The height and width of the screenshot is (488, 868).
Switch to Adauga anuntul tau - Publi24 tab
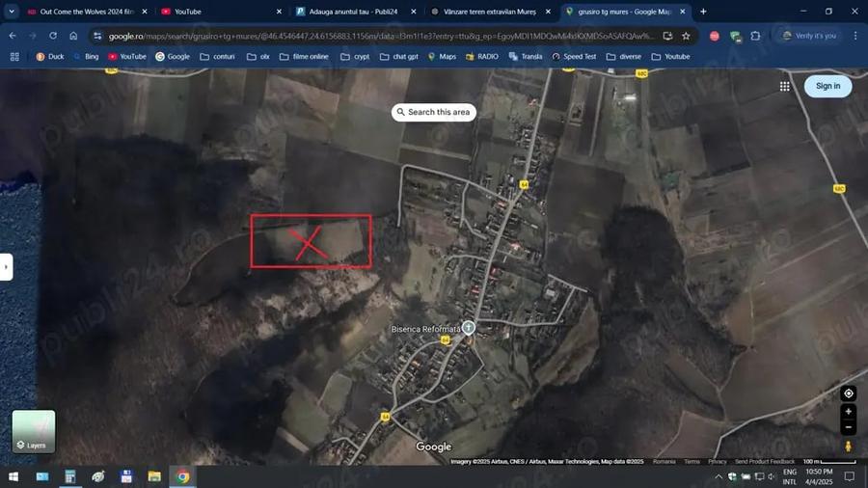356,11
